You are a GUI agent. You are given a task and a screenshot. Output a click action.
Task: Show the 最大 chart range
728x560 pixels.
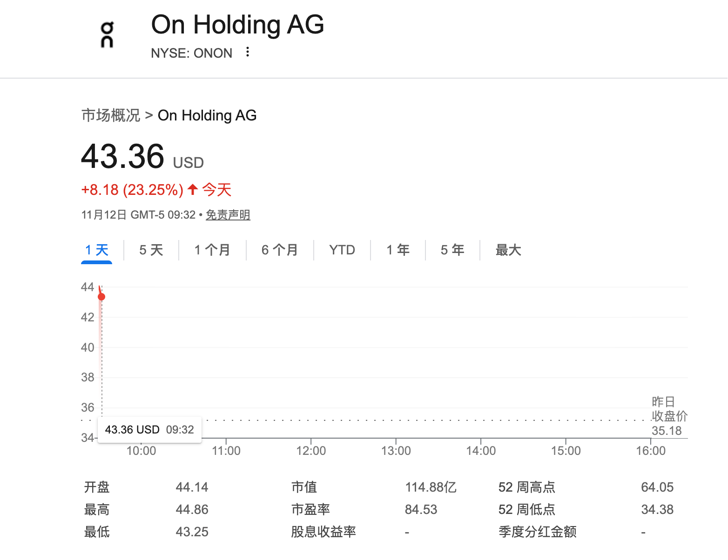click(508, 250)
